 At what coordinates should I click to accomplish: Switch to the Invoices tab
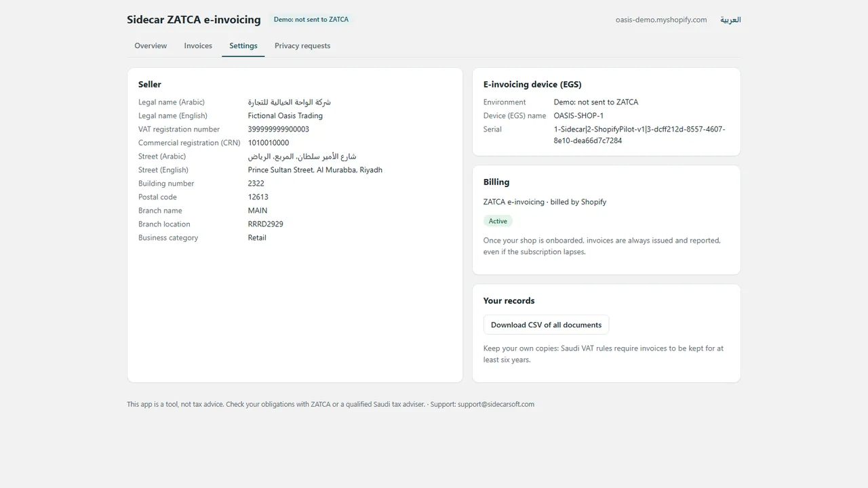coord(198,45)
